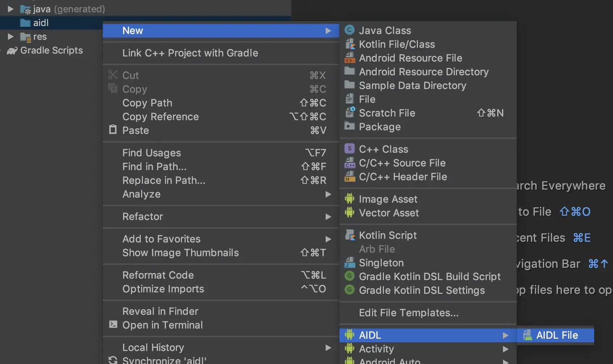613x364 pixels.
Task: Click the Java Class icon
Action: pos(350,30)
